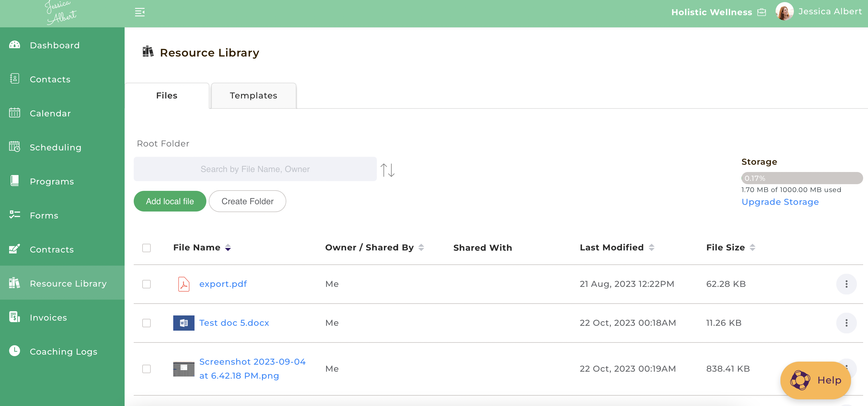The width and height of the screenshot is (868, 406).
Task: Click the Coaching Logs clock icon
Action: [15, 351]
